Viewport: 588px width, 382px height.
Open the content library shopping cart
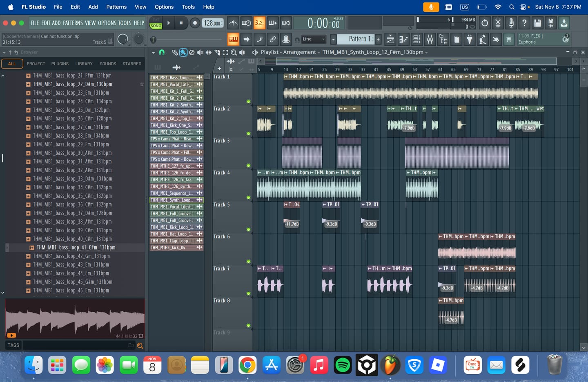pyautogui.click(x=509, y=39)
